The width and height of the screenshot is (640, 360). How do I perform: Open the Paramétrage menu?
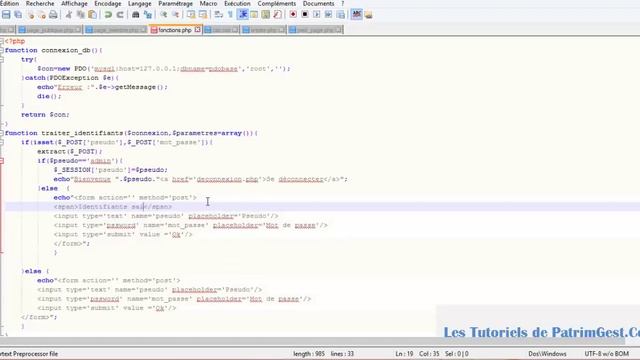176,4
